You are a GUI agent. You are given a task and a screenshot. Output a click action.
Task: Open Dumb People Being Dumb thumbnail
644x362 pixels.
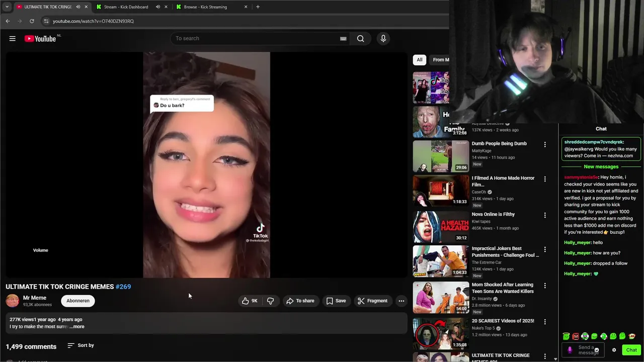441,156
